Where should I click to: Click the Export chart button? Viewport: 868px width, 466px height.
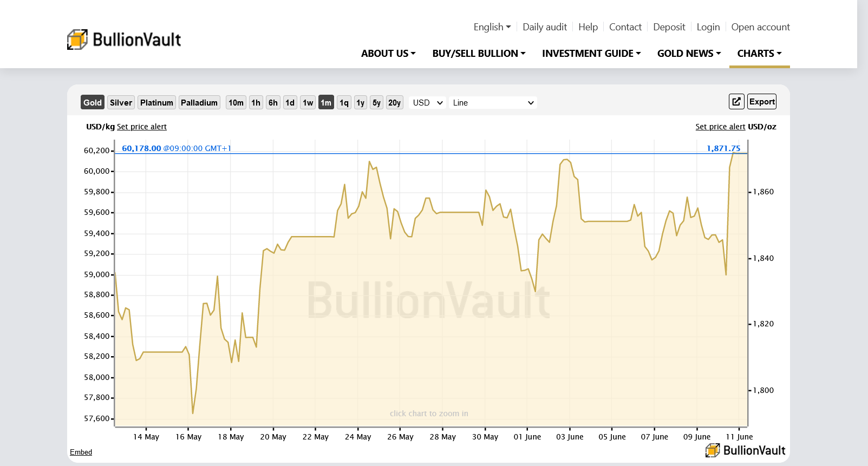762,102
